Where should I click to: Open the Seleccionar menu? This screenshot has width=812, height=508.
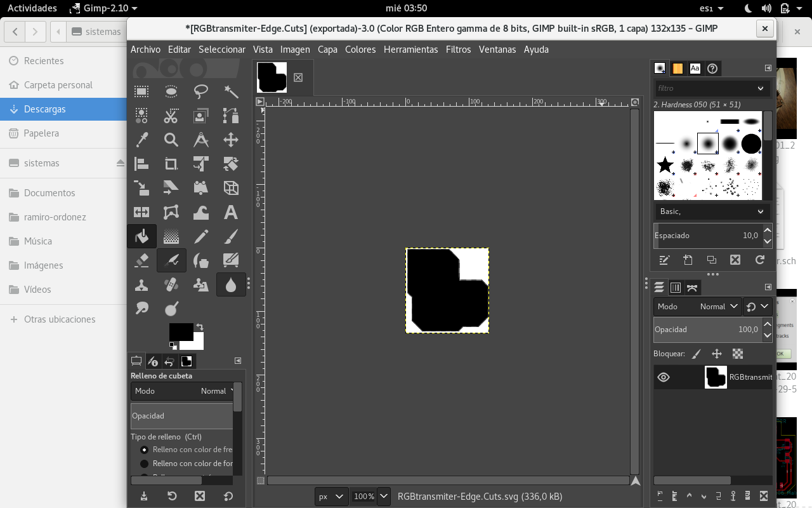222,50
